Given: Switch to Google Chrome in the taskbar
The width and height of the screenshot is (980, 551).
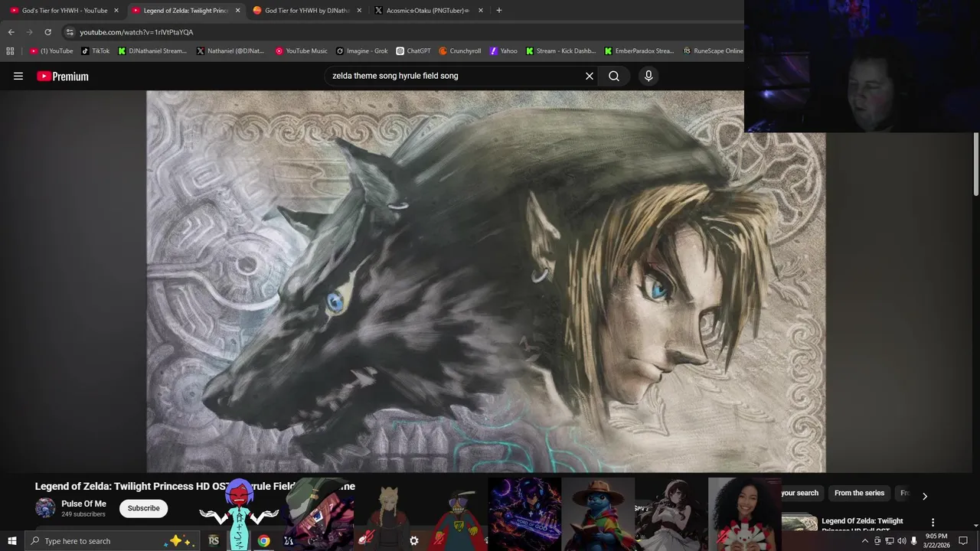Looking at the screenshot, I should click(x=263, y=541).
